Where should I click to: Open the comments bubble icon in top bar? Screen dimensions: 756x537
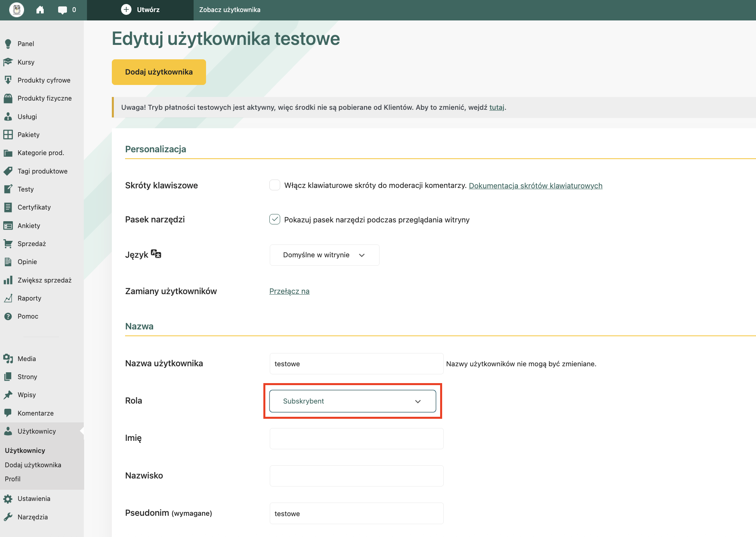click(x=63, y=10)
